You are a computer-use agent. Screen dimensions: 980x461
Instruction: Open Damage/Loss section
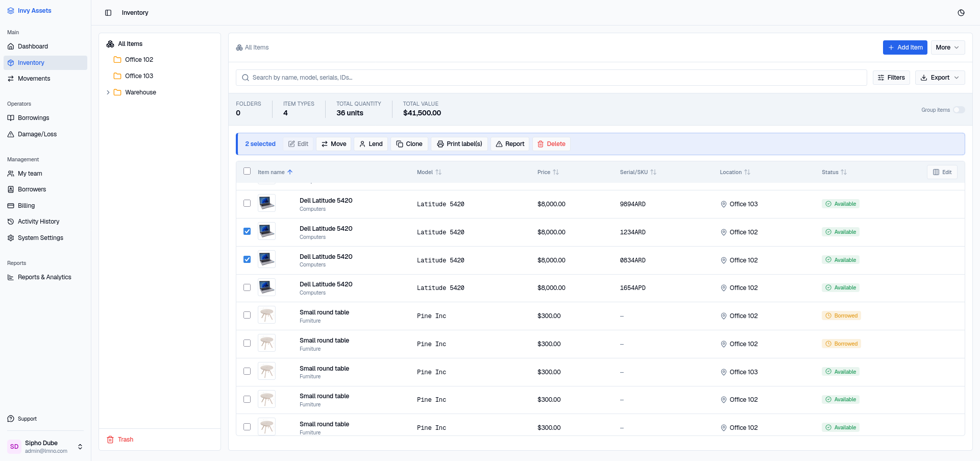pos(45,134)
